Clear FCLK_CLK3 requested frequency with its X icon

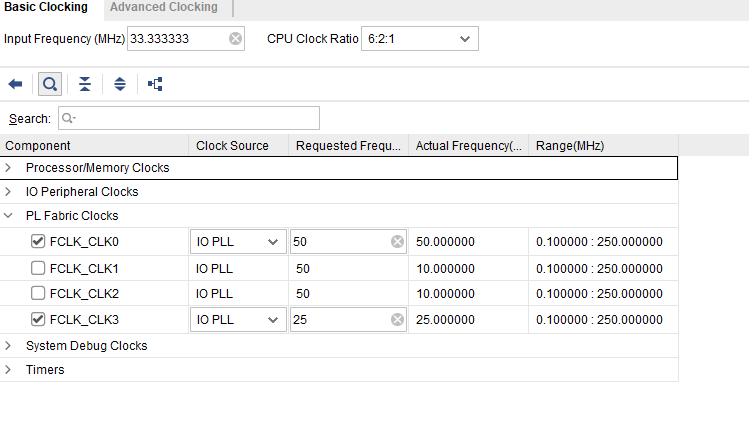pyautogui.click(x=397, y=320)
